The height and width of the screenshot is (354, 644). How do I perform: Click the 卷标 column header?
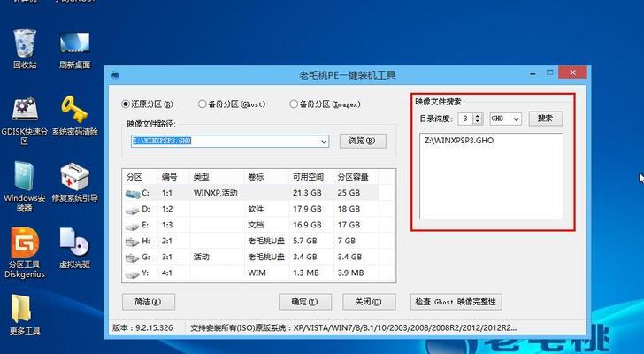[256, 177]
